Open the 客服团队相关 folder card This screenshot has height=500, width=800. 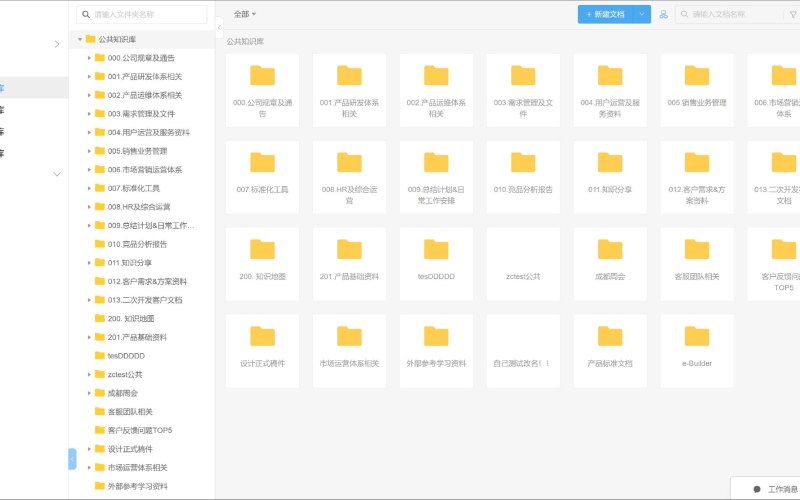tap(696, 264)
